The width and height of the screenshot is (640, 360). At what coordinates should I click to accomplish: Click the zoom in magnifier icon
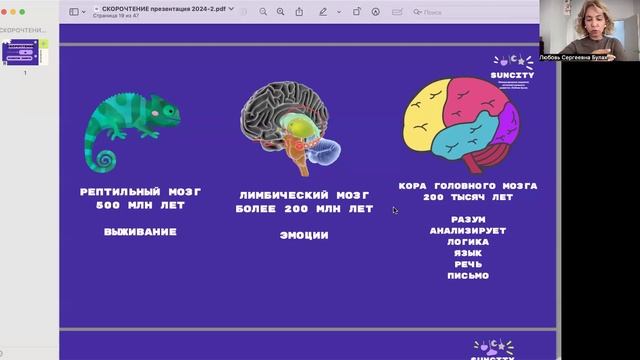[x=280, y=12]
